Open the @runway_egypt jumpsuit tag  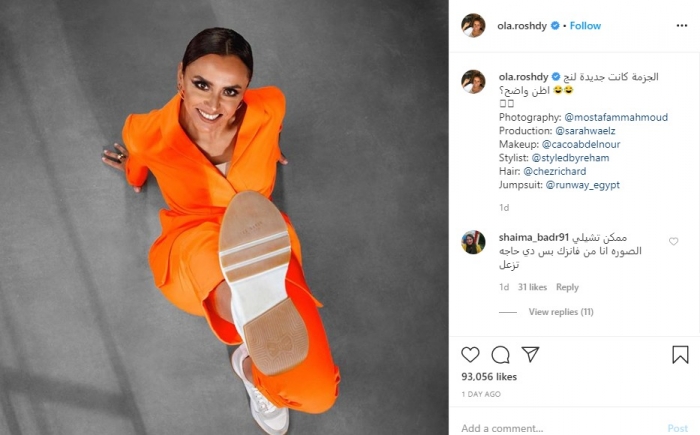tap(583, 185)
